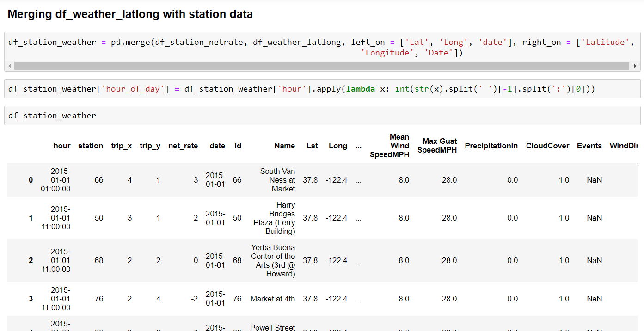Click the 'trip_y' column header
Image resolution: width=644 pixels, height=331 pixels.
150,146
